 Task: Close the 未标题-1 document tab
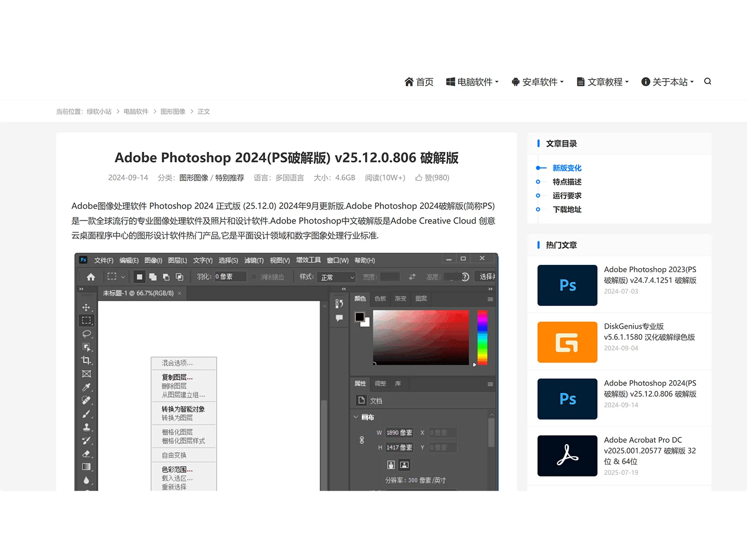point(179,293)
